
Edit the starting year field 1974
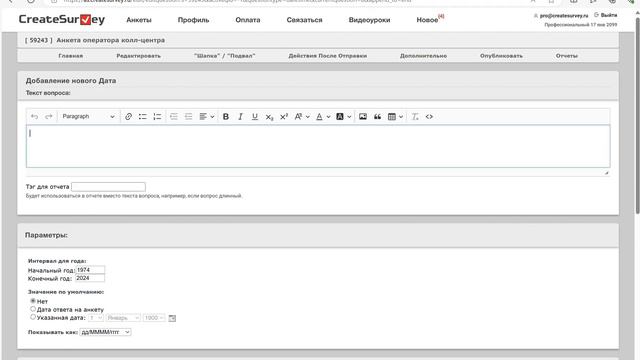[x=90, y=270]
